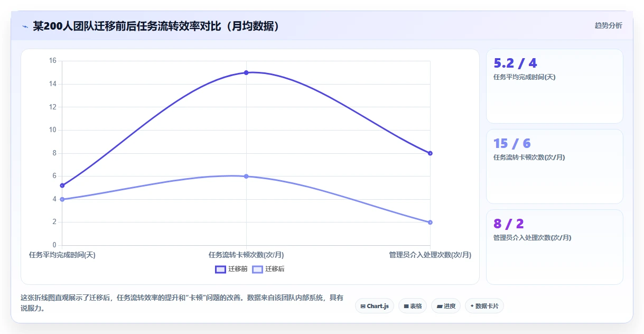This screenshot has height=334, width=644.
Task: Click the 数据卡片 tag
Action: [484, 306]
